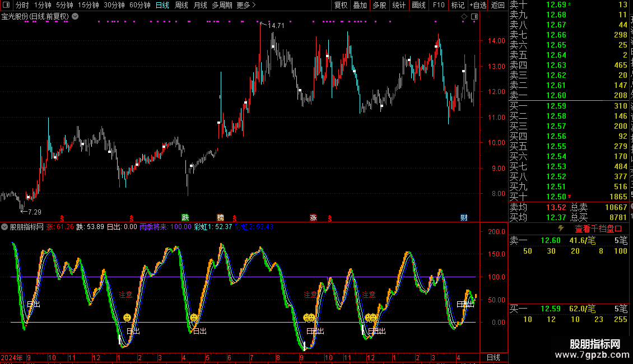Screen dimensions: 633x364
Task: Toggle the 复权 adjustment button
Action: pyautogui.click(x=341, y=5)
